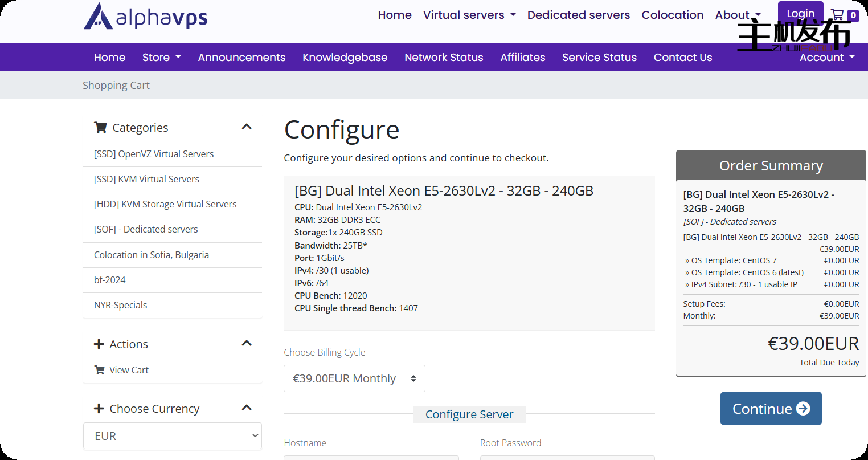Screen dimensions: 868x460
Task: Click the View Cart icon in Actions
Action: pos(100,370)
